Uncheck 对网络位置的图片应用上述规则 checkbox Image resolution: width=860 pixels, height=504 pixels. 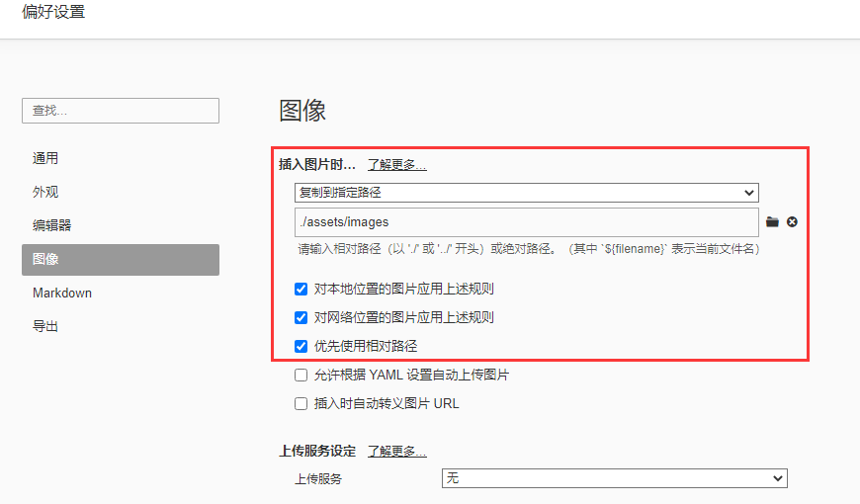tap(301, 317)
